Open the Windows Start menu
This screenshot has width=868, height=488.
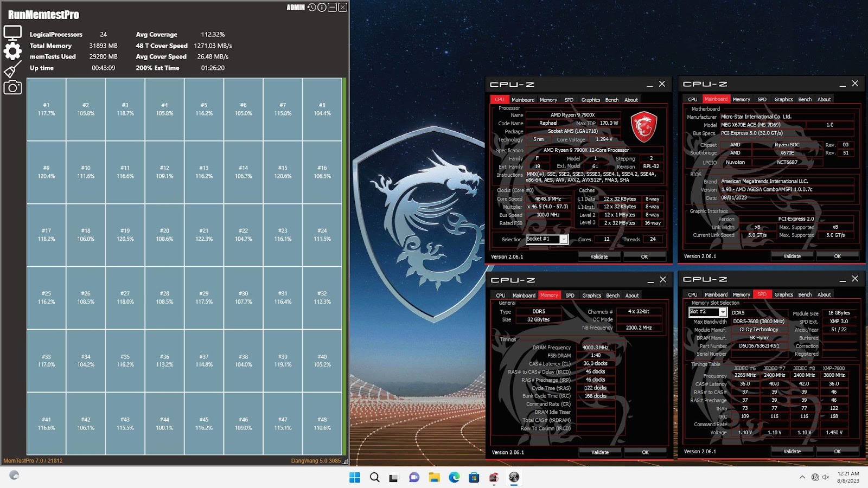click(x=354, y=477)
